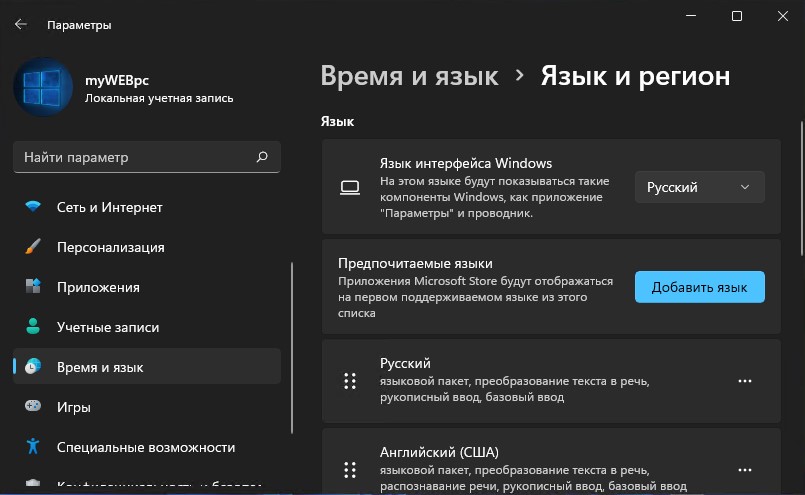
Task: Click the search magnifier icon
Action: tap(262, 157)
